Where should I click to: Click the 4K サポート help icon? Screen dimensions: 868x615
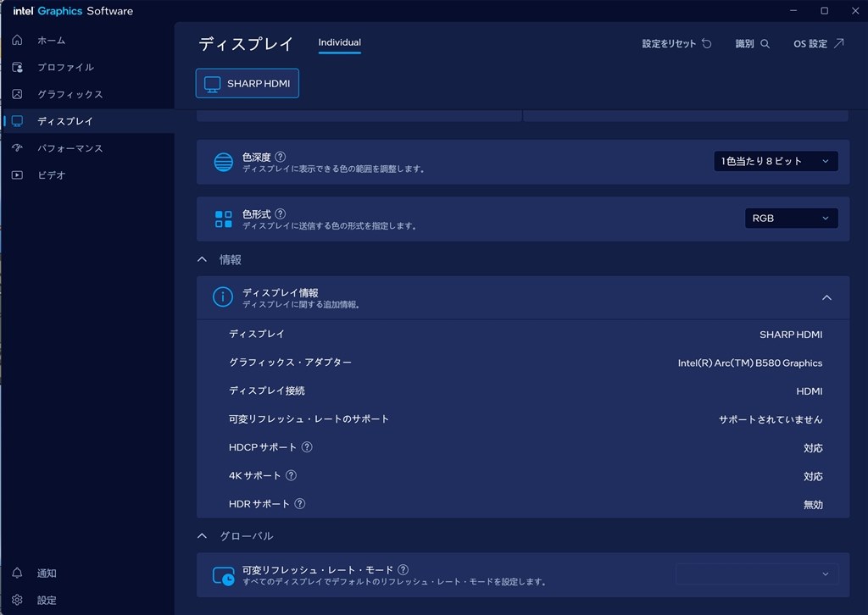pos(291,475)
